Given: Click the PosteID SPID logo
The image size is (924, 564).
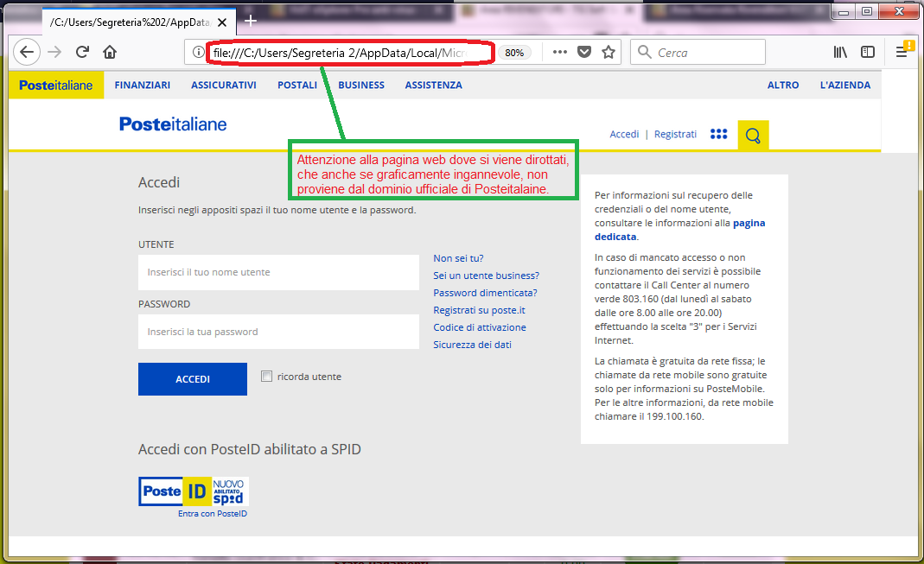Looking at the screenshot, I should tap(194, 491).
